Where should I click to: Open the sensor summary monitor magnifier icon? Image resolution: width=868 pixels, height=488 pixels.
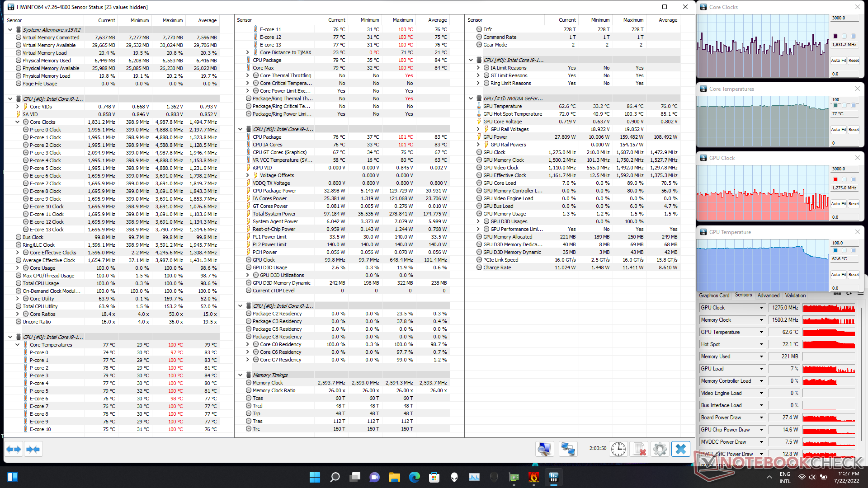544,449
